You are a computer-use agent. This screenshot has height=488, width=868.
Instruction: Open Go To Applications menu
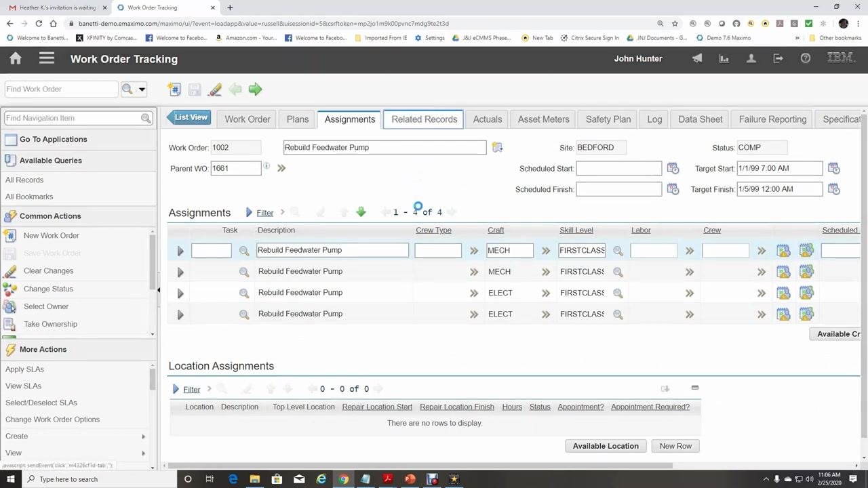[x=53, y=140]
